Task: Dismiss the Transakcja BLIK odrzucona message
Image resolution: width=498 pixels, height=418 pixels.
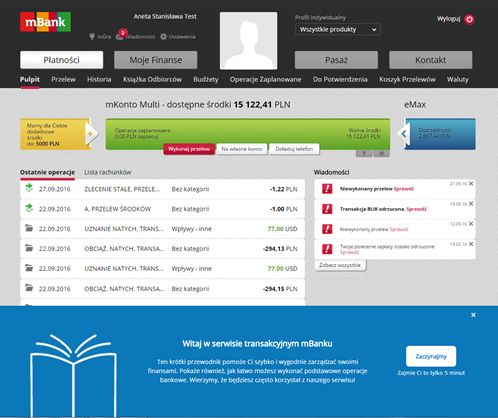Action: click(x=471, y=204)
